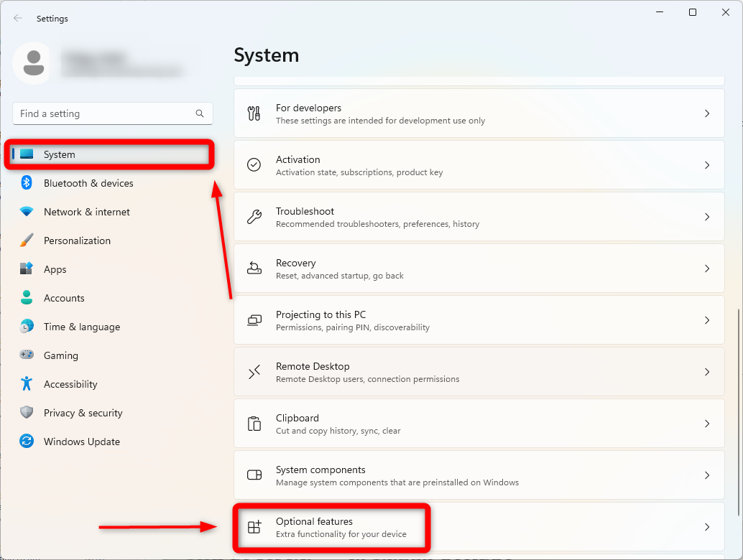743x560 pixels.
Task: Click the user profile avatar
Action: [33, 63]
